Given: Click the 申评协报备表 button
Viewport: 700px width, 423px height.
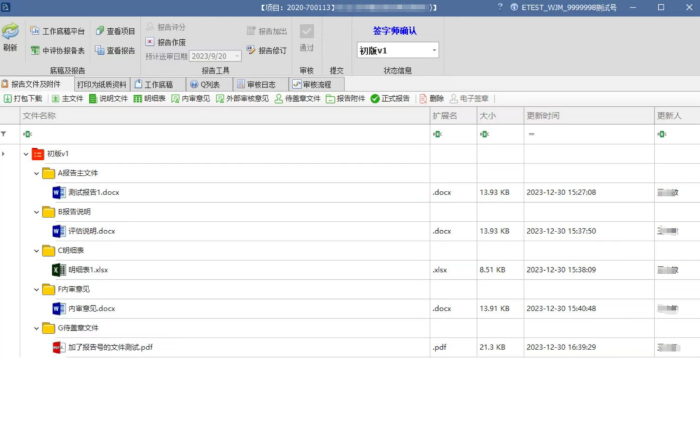Looking at the screenshot, I should (x=57, y=50).
